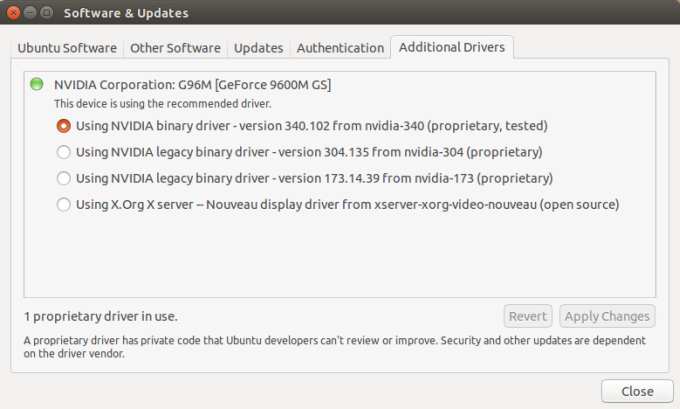Click the 'recommended driver' notice under the device name
Viewport: 680px width, 409px height.
(162, 103)
